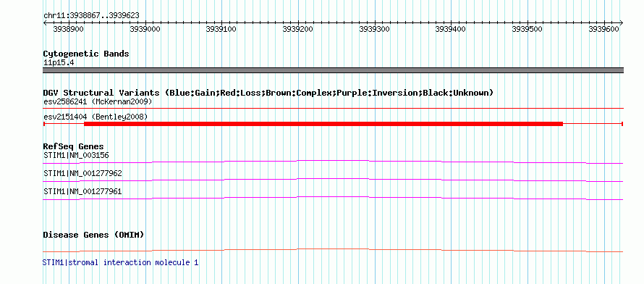Click ruler position 3939500

click(528, 29)
